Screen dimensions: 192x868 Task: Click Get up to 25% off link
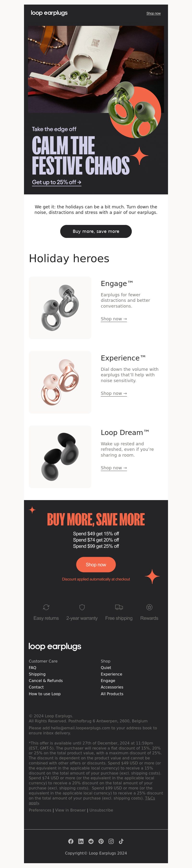click(56, 182)
